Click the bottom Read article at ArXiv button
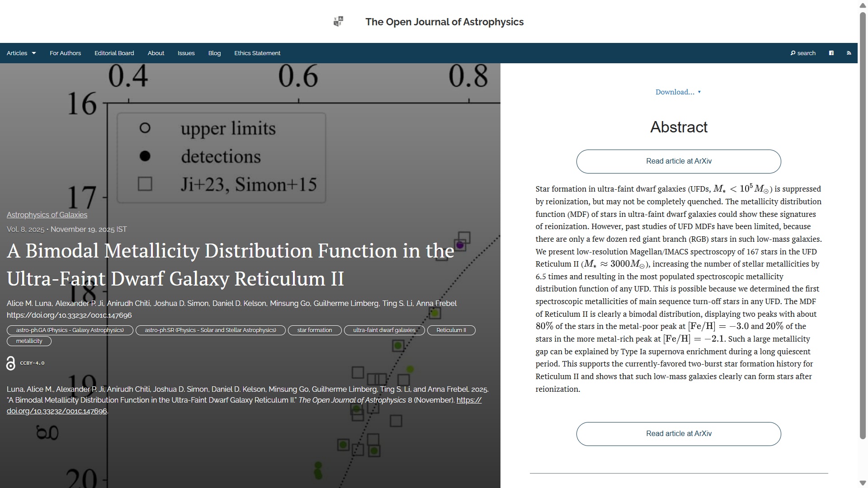Image resolution: width=868 pixels, height=488 pixels. pos(678,434)
